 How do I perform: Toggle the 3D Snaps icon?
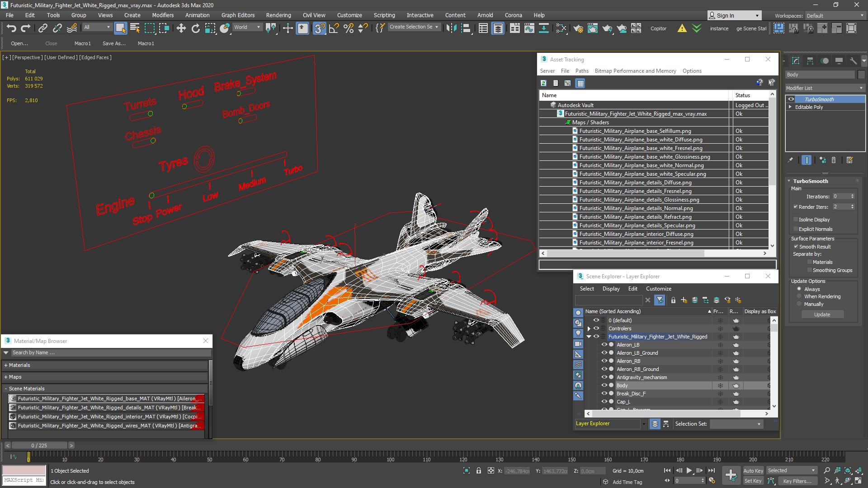pos(319,28)
